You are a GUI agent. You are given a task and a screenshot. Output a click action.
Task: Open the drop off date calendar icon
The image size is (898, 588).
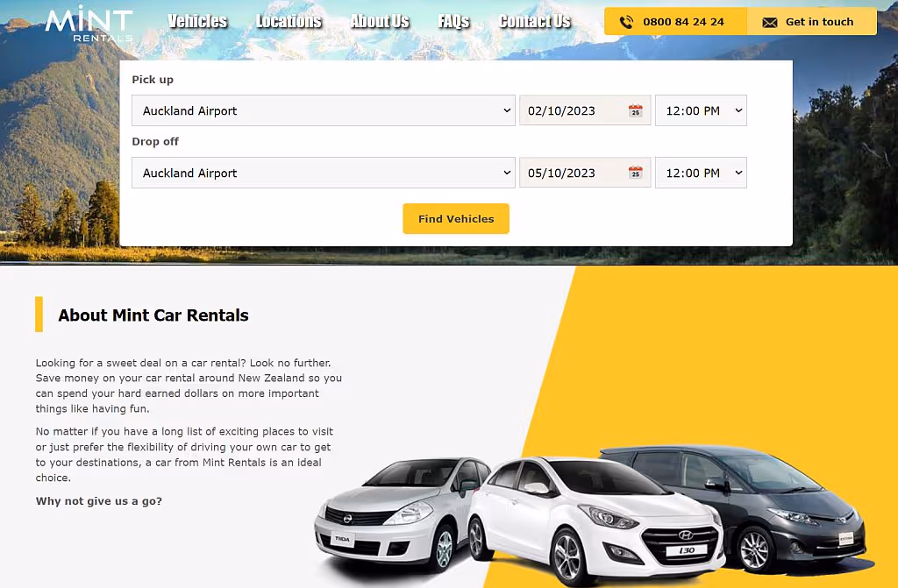point(635,173)
